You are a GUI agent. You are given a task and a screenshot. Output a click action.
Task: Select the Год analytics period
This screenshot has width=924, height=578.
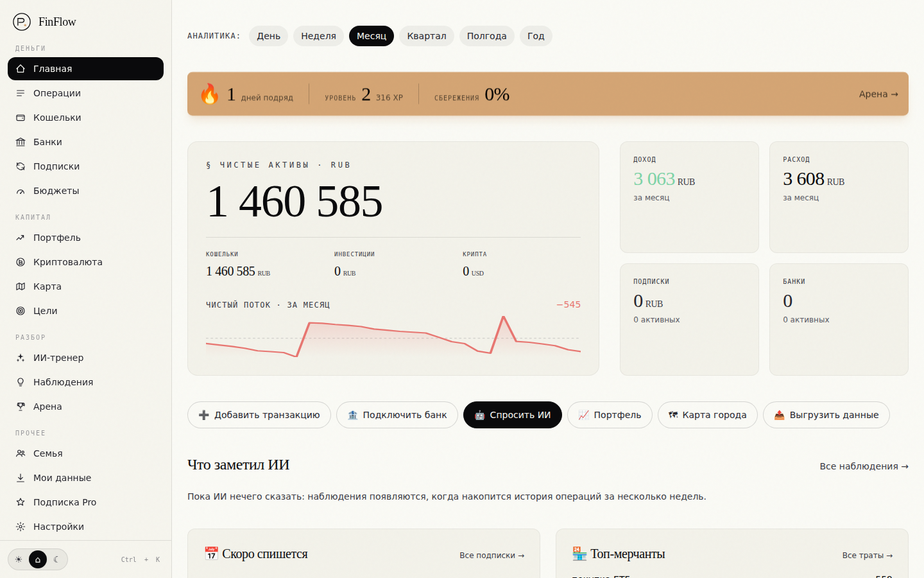pos(536,36)
